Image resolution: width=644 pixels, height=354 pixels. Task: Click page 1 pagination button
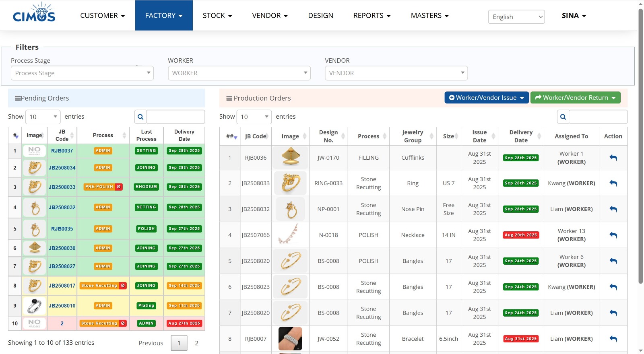[179, 343]
